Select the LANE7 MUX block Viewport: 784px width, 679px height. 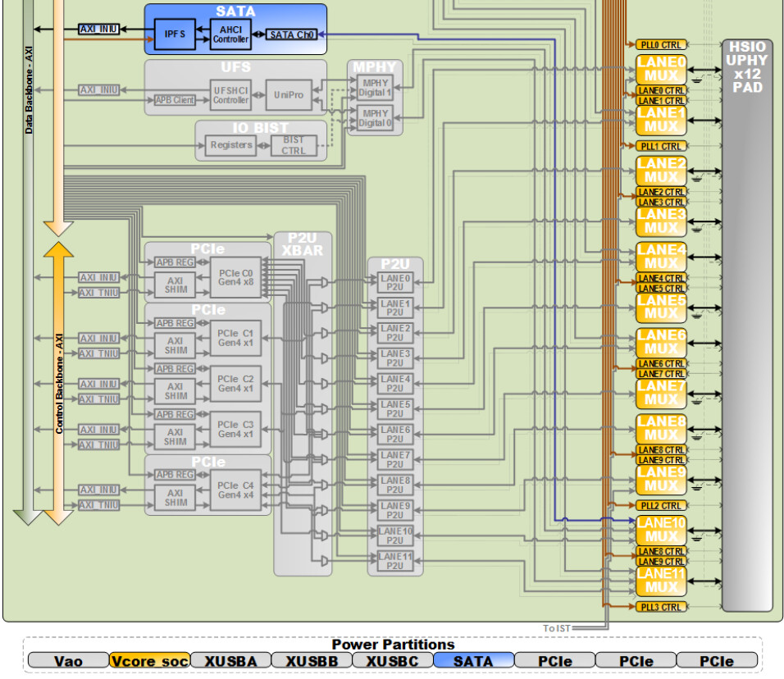tap(661, 394)
